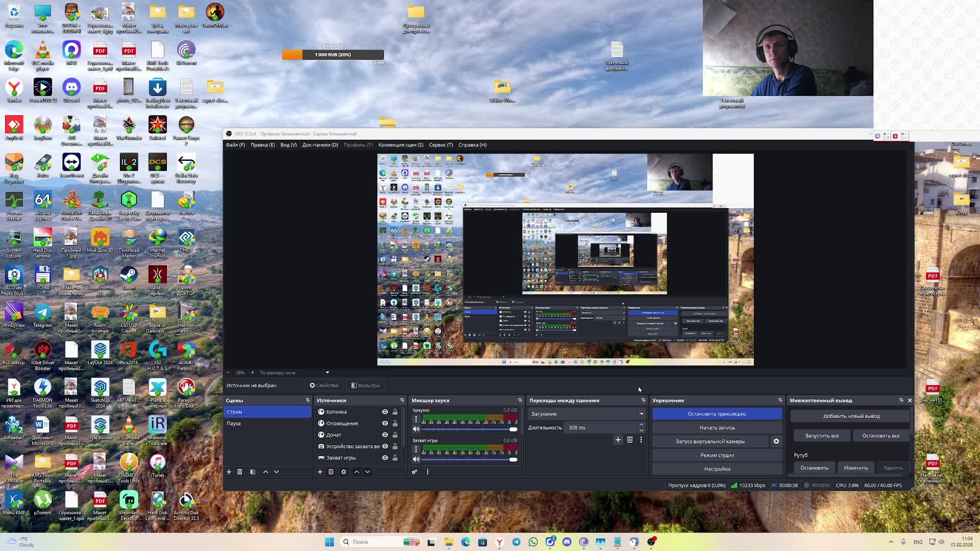Delete the selected scene with trash icon
The image size is (980, 551).
(240, 472)
